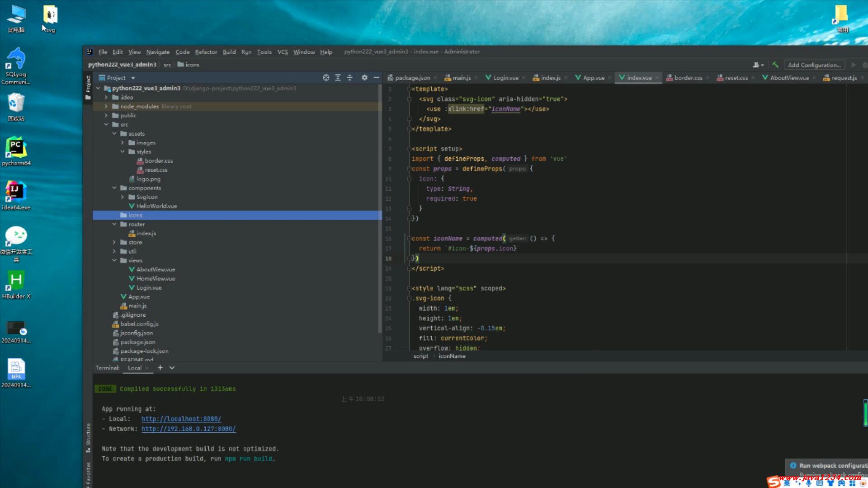This screenshot has width=868, height=488.
Task: Click the iconName breadcrumb
Action: [x=452, y=356]
